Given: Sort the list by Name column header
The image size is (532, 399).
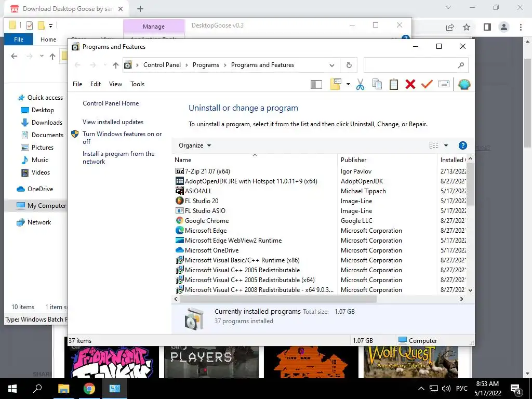Looking at the screenshot, I should 255,160.
